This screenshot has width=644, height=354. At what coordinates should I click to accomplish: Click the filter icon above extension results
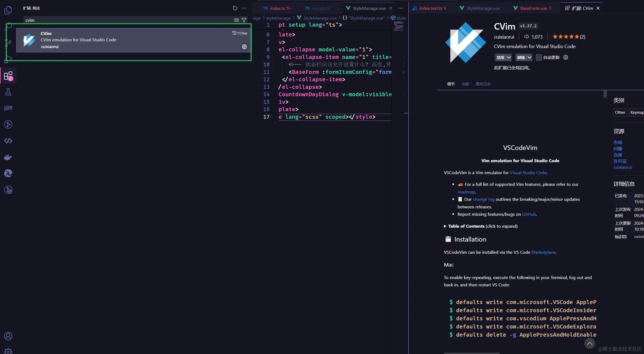point(244,20)
